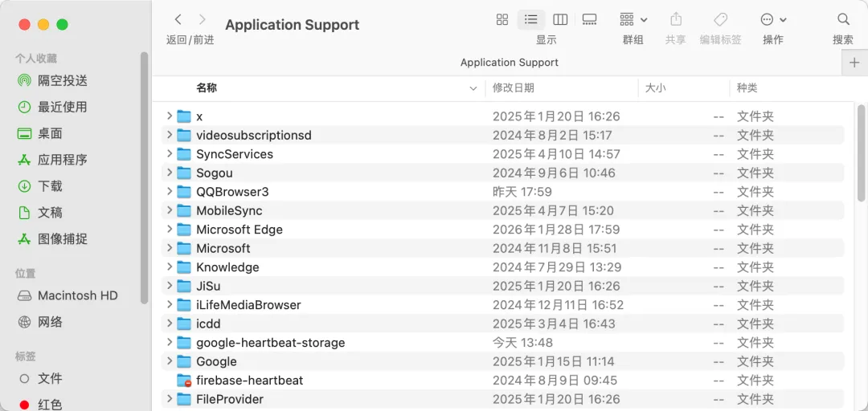Switch to icon grid view
868x411 pixels.
[x=502, y=19]
